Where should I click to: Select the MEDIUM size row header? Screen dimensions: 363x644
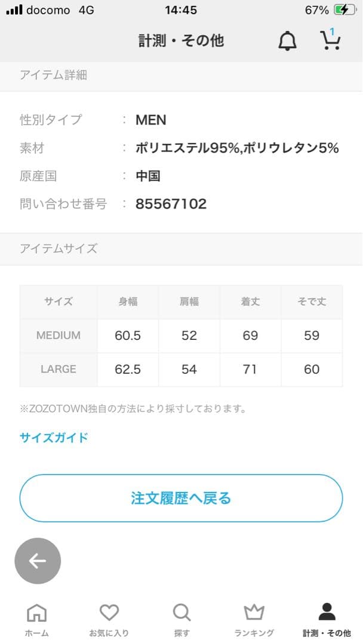59,335
